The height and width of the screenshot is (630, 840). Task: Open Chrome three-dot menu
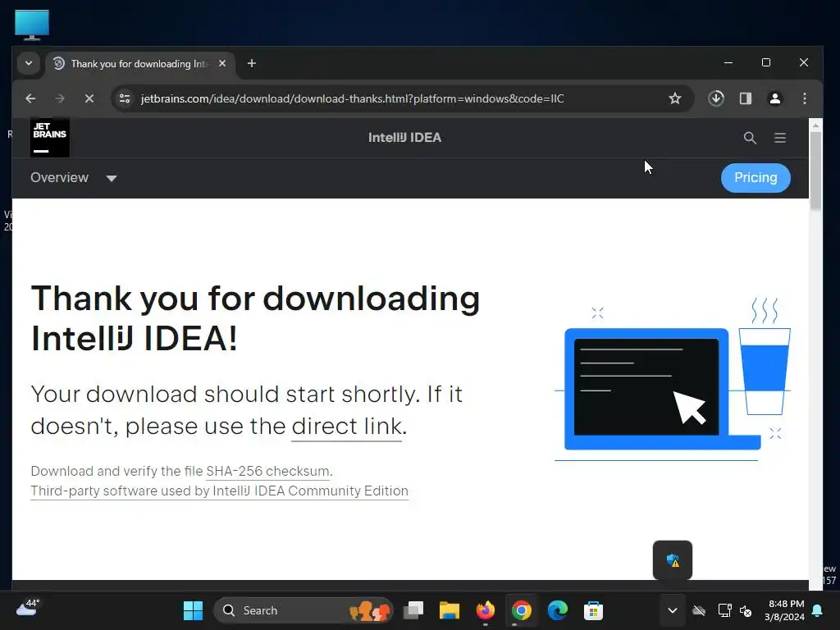(805, 98)
